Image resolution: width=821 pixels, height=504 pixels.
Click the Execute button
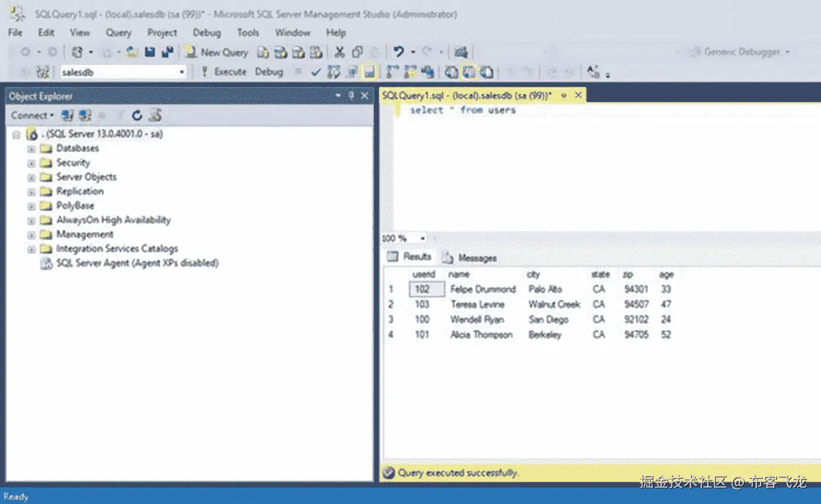click(x=224, y=72)
